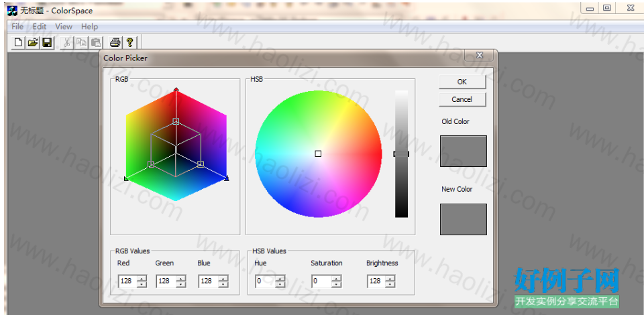Increase the Green value with up arrow
Viewport: 644px width, 315px height.
pyautogui.click(x=180, y=278)
